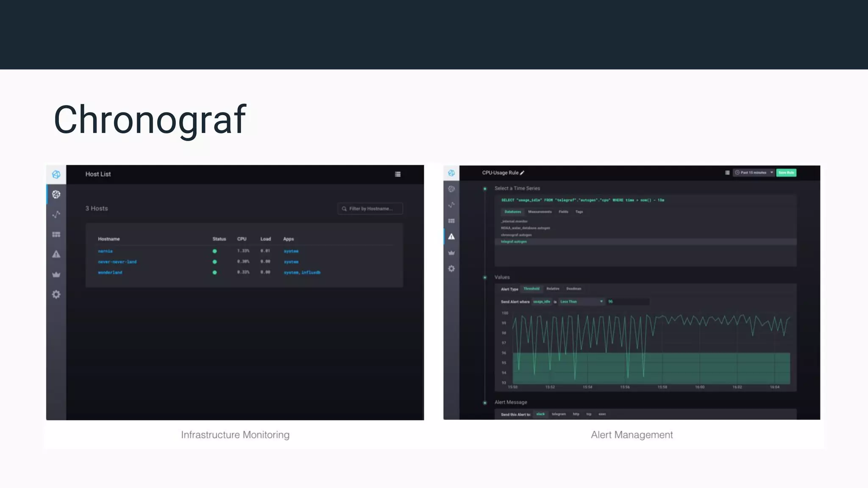Sort by Load column header
The width and height of the screenshot is (868, 488).
[265, 239]
